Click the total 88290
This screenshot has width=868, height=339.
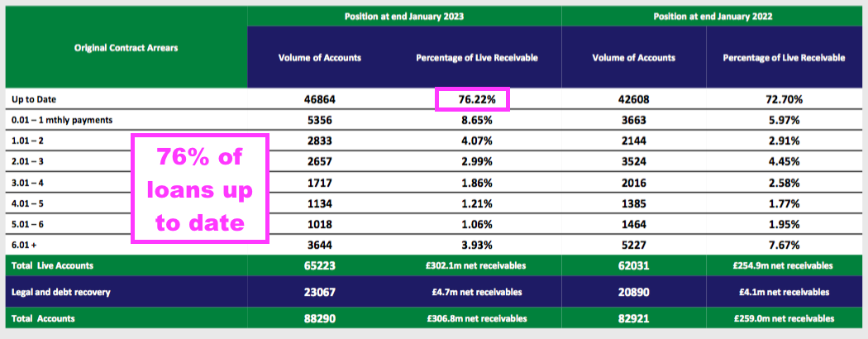click(320, 318)
